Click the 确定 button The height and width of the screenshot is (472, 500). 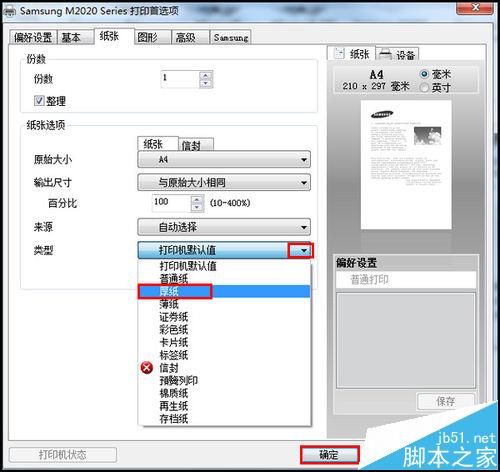pos(329,455)
